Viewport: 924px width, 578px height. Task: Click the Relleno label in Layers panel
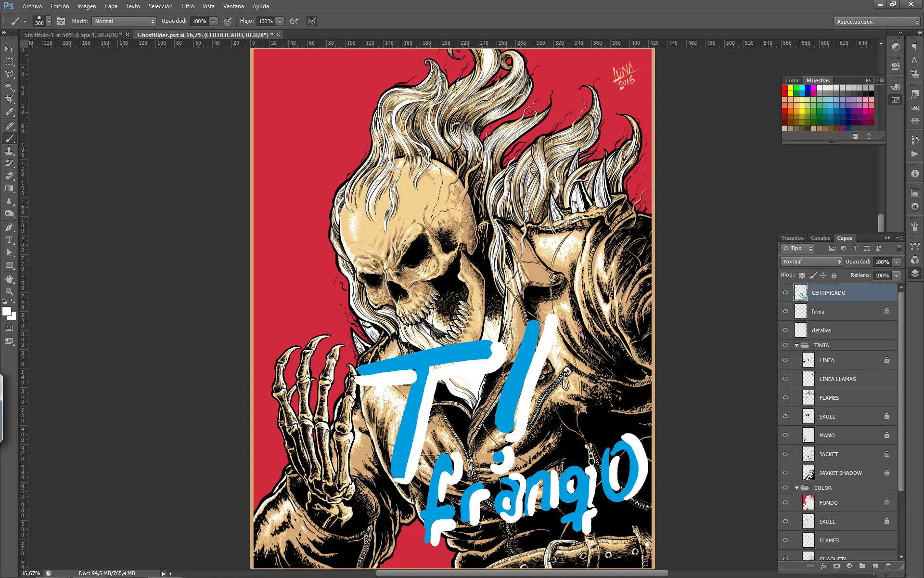(860, 276)
